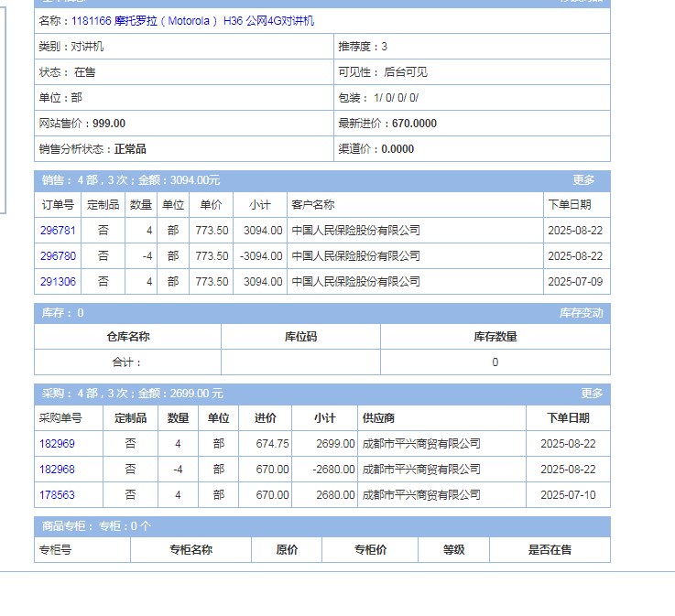Click 供应商 column header
Viewport: 675px width, 616px height.
(441, 418)
